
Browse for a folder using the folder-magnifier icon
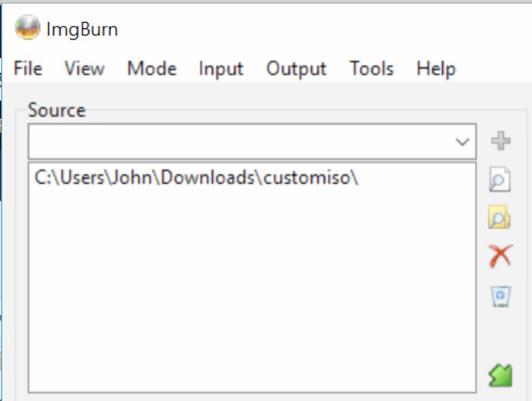[x=500, y=218]
